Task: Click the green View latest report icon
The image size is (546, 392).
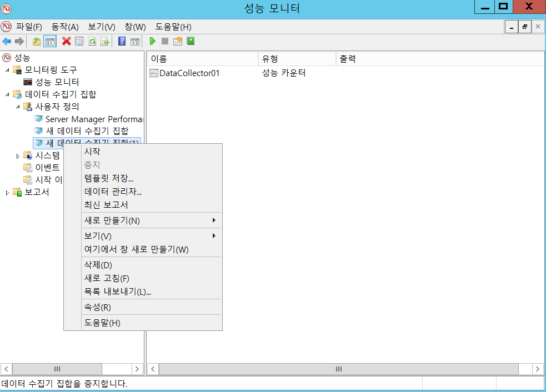Action: (x=191, y=42)
